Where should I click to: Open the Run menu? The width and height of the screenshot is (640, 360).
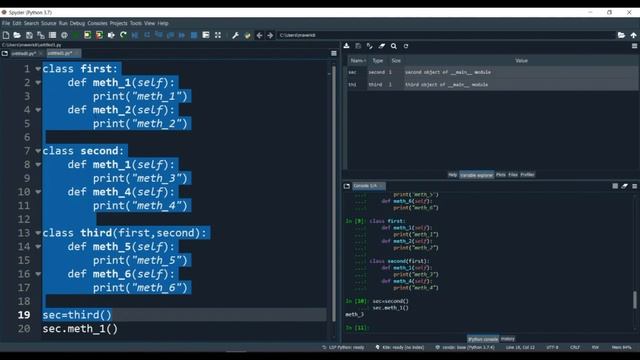tap(63, 23)
